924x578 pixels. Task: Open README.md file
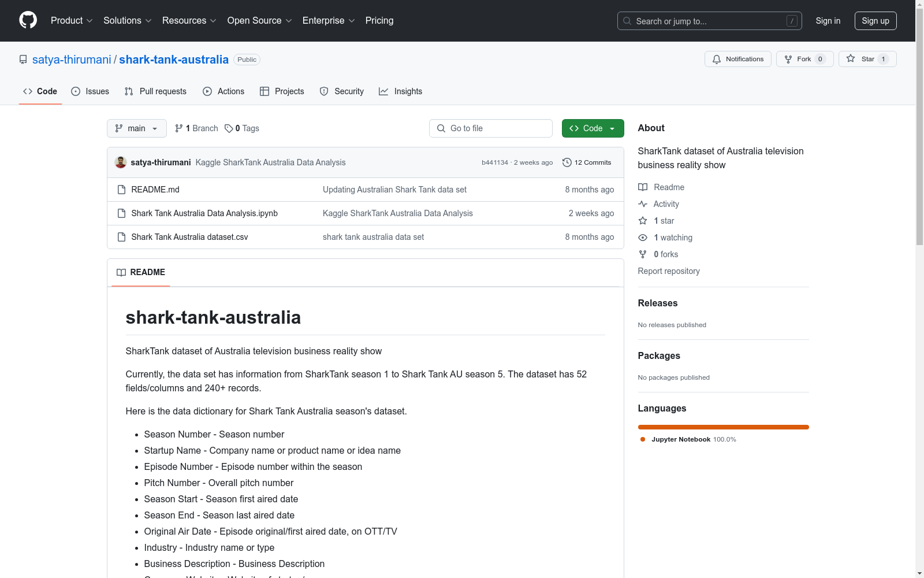click(x=155, y=190)
